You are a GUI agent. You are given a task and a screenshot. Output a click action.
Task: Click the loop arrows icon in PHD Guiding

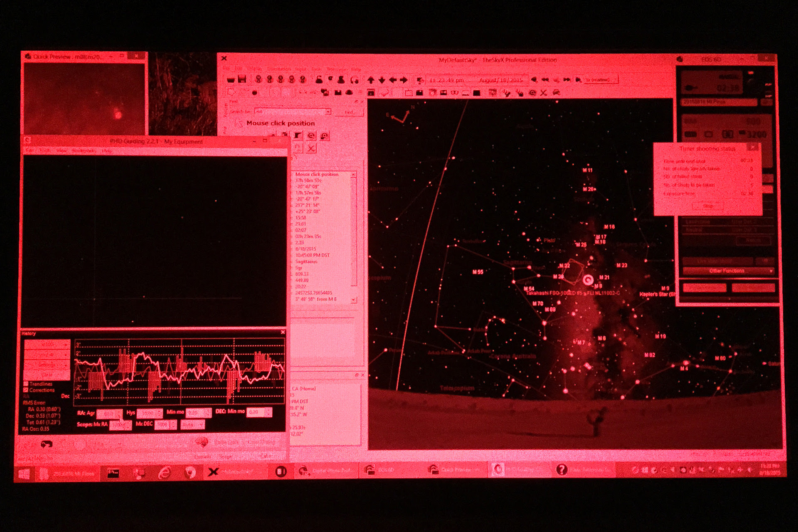pyautogui.click(x=47, y=444)
